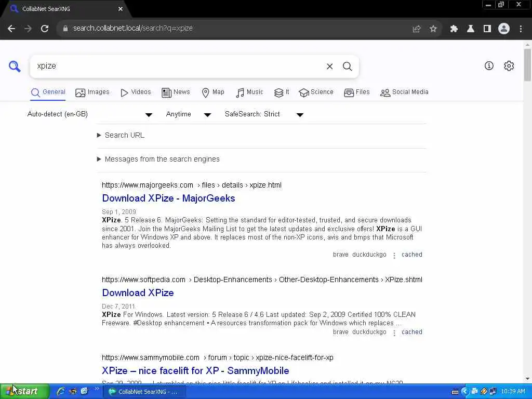Click the sammymobile.com result URL
The width and height of the screenshot is (532, 399).
coord(218,357)
